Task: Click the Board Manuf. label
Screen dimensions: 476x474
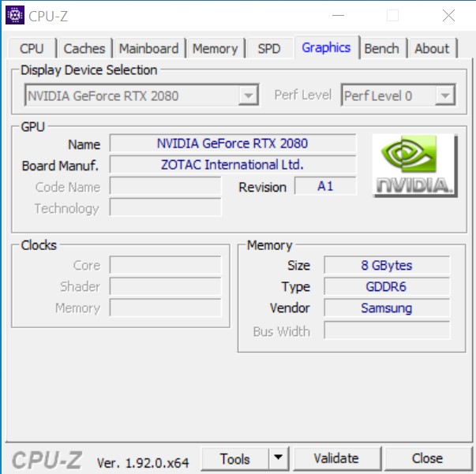Action: point(61,166)
